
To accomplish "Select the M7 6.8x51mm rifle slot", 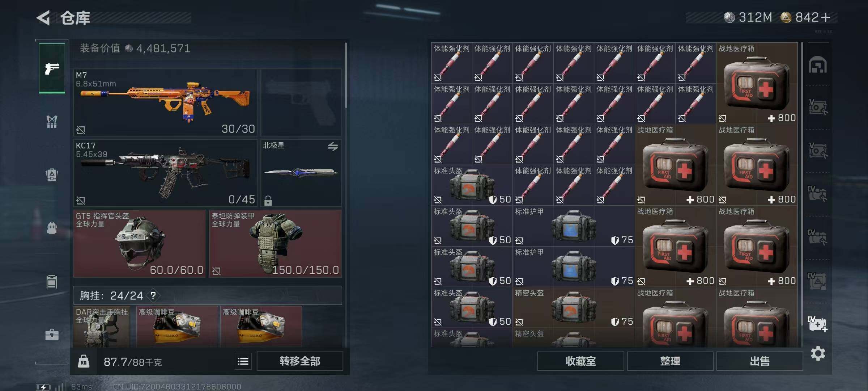I will 165,102.
